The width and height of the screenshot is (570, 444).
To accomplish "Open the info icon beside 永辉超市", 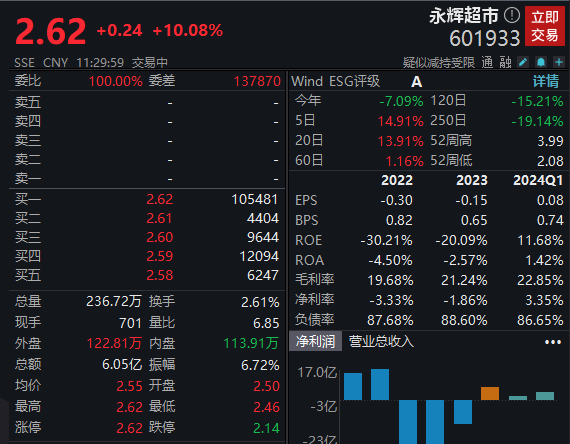I will coord(512,15).
